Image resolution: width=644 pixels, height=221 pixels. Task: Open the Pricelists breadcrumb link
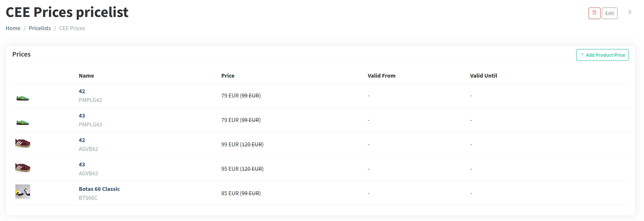(40, 28)
